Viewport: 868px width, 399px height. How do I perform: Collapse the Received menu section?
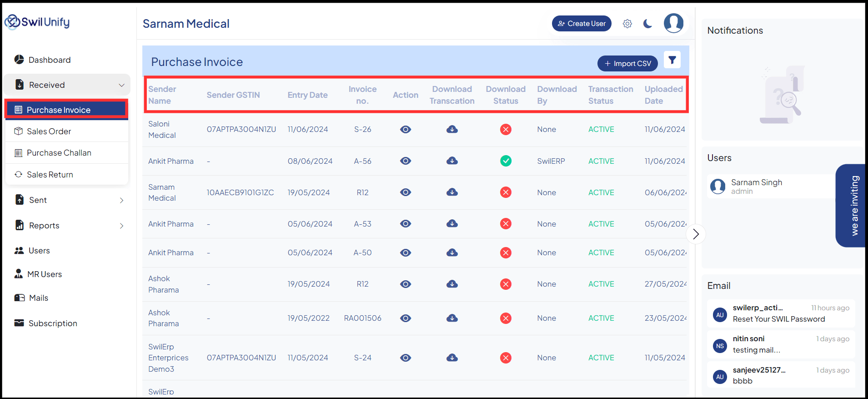[67, 85]
